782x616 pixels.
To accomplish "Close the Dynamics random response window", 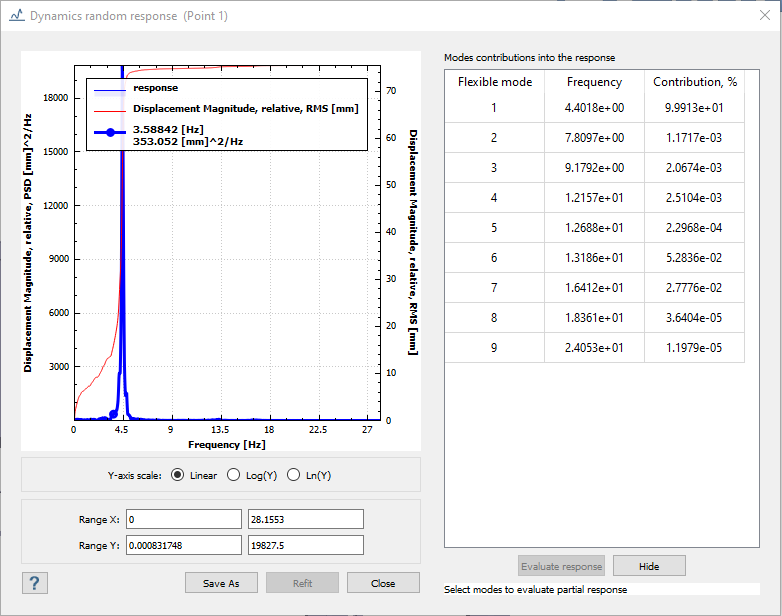I will coord(764,17).
